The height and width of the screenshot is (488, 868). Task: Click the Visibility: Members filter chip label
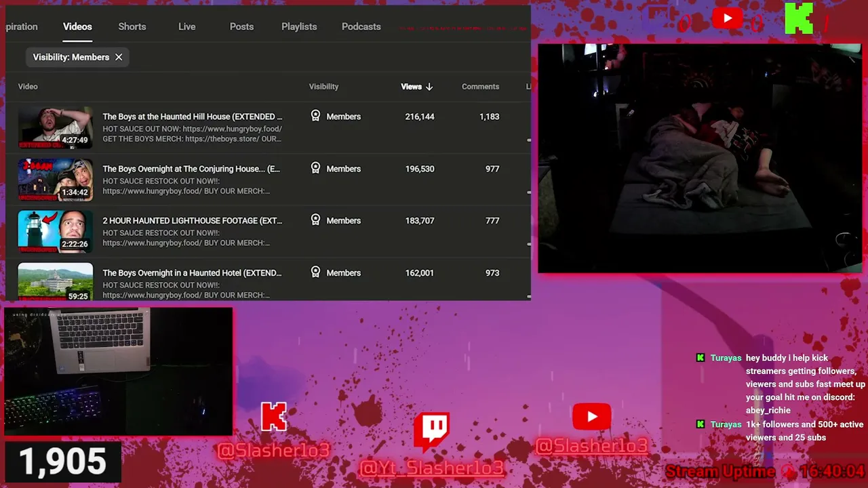point(71,58)
